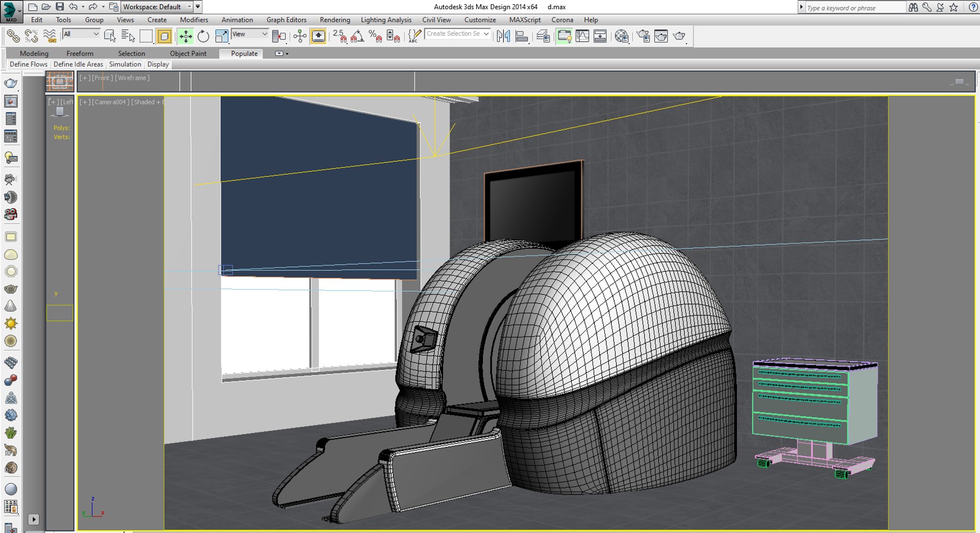Activate the Select and Move tool
Viewport: 980px width, 533px height.
186,36
